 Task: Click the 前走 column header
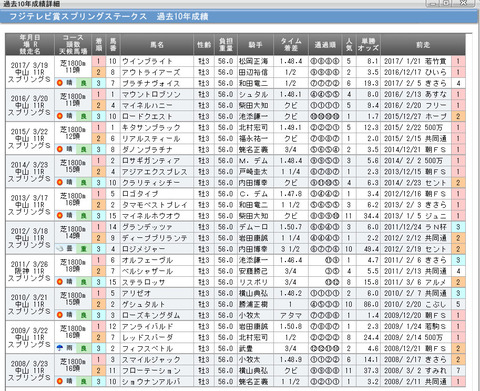423,45
